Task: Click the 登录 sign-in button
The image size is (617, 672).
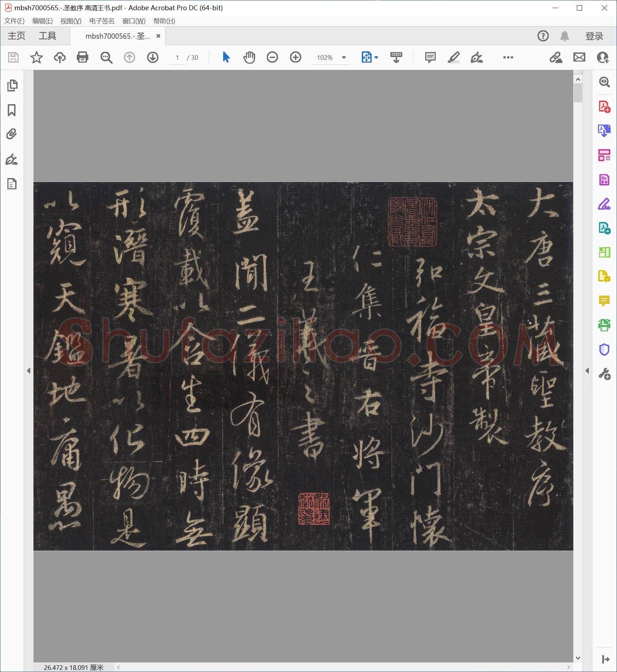Action: click(x=594, y=36)
